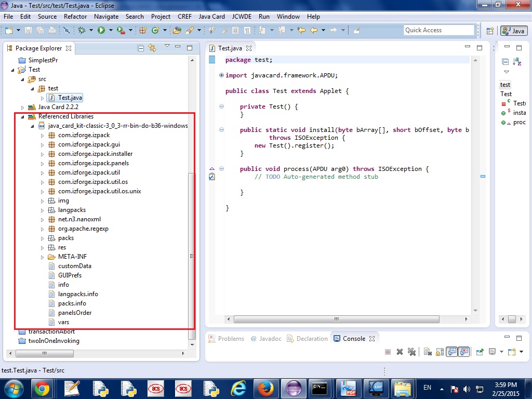Screen dimensions: 532x399
Task: Toggle Show Console on Standard Out change
Action: (452, 352)
